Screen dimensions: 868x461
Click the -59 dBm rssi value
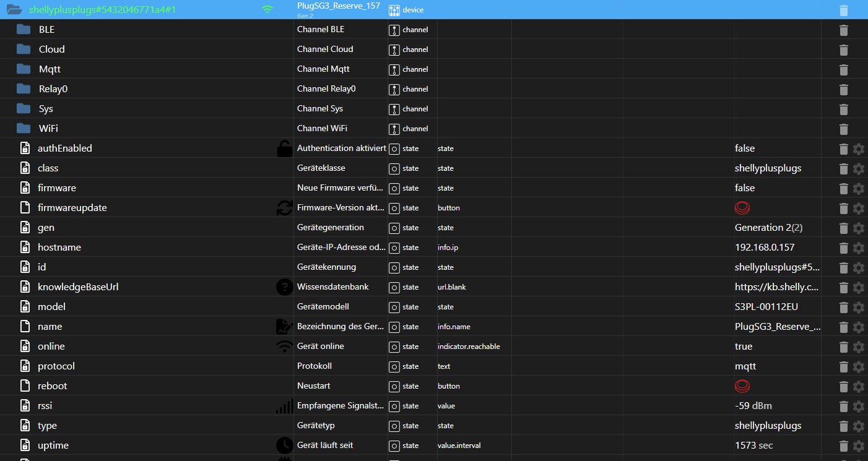[753, 406]
